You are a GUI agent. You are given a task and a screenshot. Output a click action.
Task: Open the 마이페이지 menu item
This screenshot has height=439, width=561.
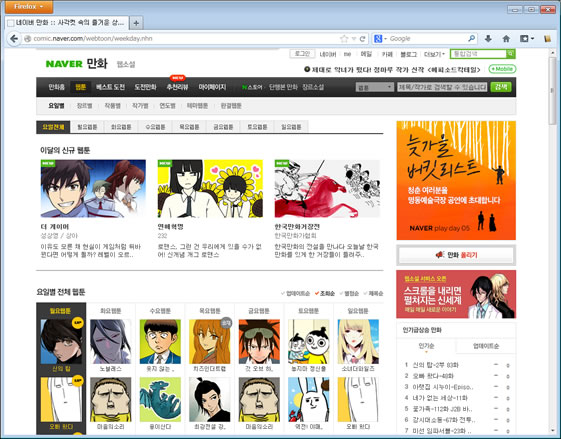pyautogui.click(x=212, y=87)
